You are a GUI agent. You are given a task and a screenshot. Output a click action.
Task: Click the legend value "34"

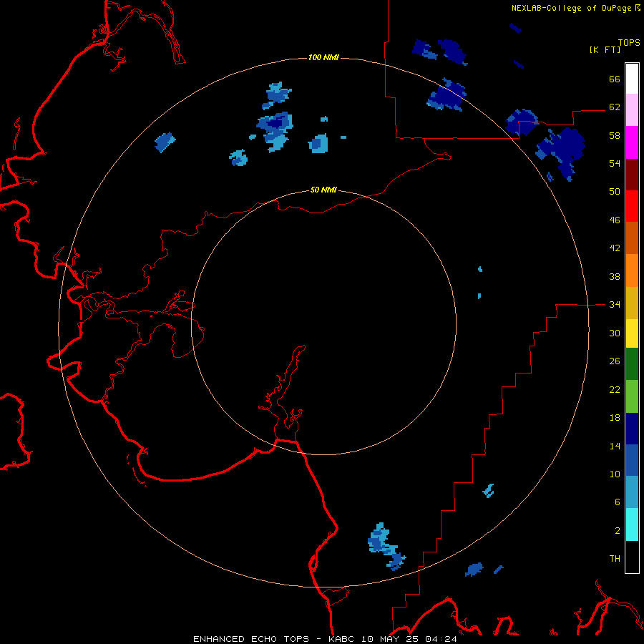pyautogui.click(x=615, y=305)
